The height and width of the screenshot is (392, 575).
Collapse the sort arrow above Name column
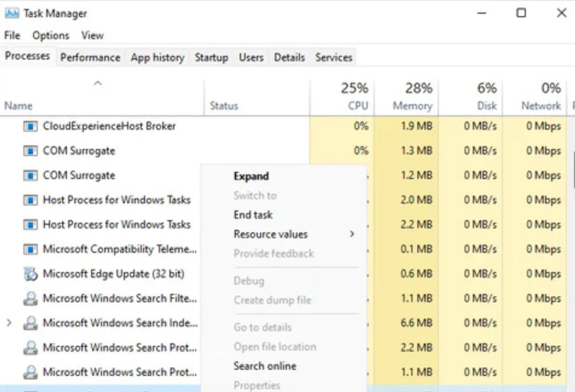pos(97,83)
